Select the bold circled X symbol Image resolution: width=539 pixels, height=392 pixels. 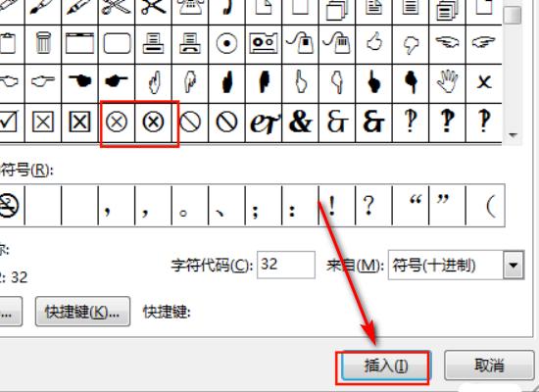point(153,122)
